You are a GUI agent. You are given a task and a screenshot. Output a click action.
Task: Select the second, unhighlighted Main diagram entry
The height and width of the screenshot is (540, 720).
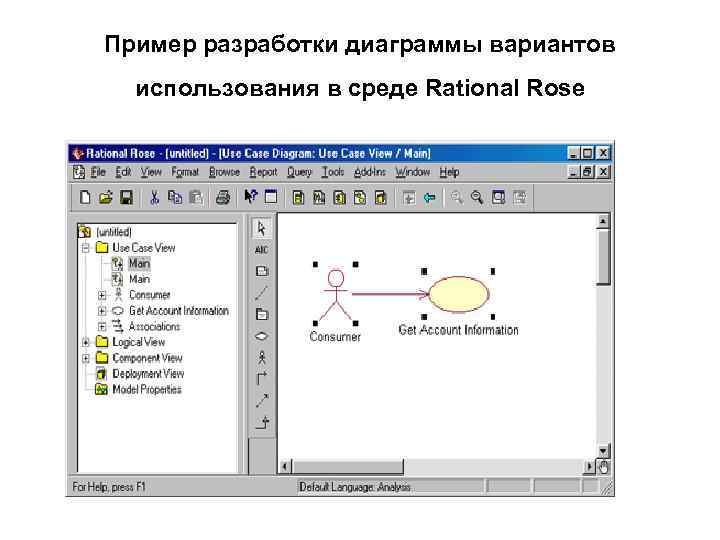pos(139,279)
